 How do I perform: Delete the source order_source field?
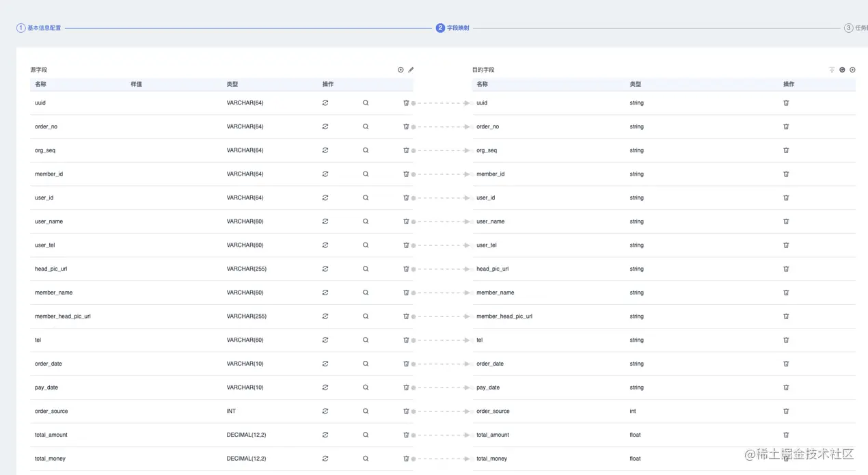tap(406, 411)
